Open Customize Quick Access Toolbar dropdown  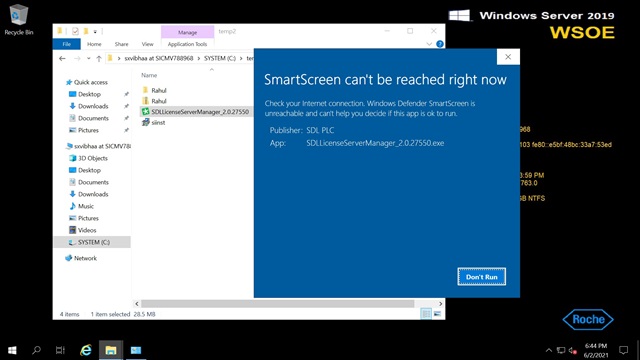[x=95, y=31]
